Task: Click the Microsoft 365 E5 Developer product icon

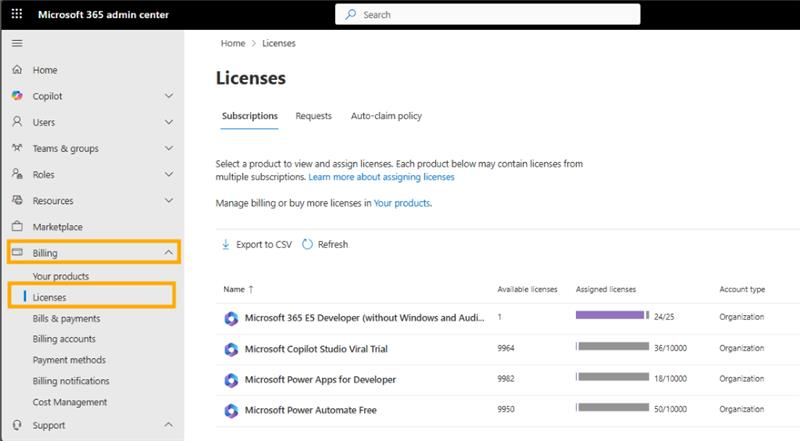Action: (x=231, y=318)
